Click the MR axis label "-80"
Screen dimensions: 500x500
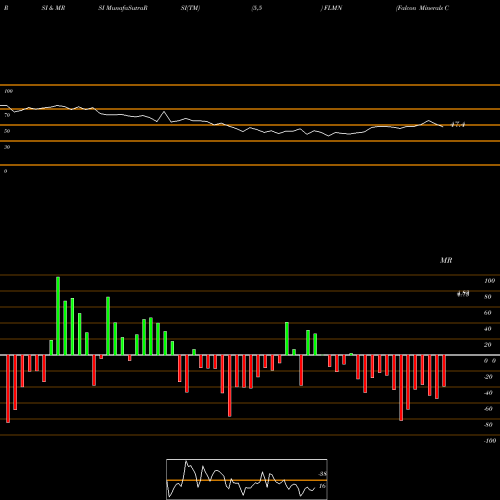[x=488, y=425]
